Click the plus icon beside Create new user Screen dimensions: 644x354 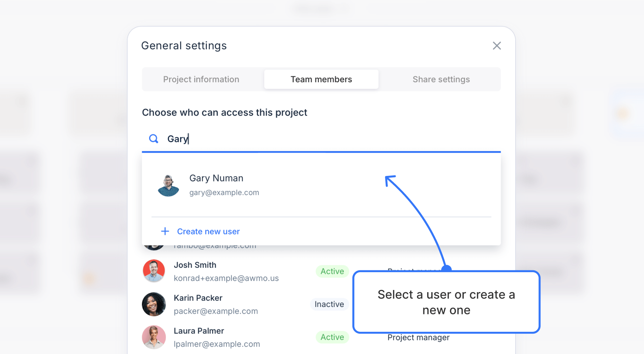click(x=165, y=231)
